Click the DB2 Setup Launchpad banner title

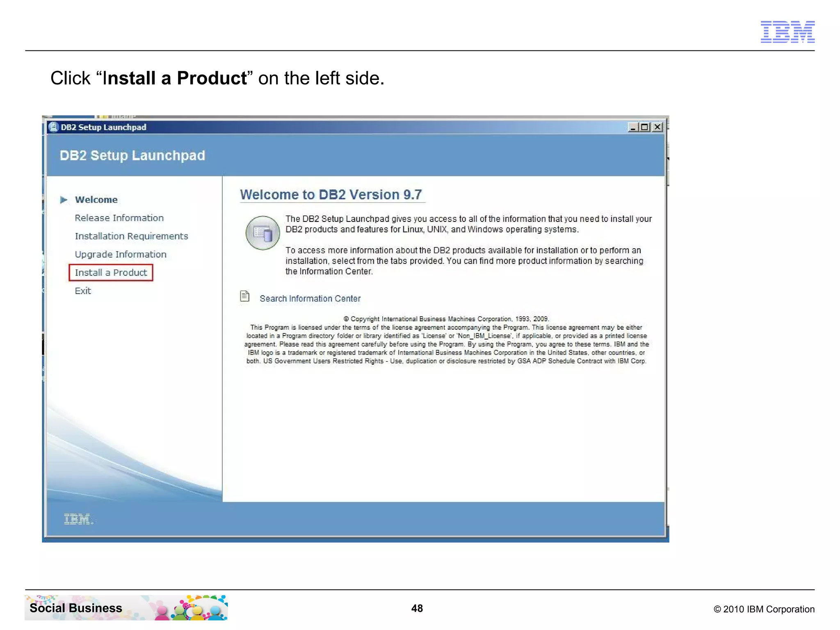[132, 155]
